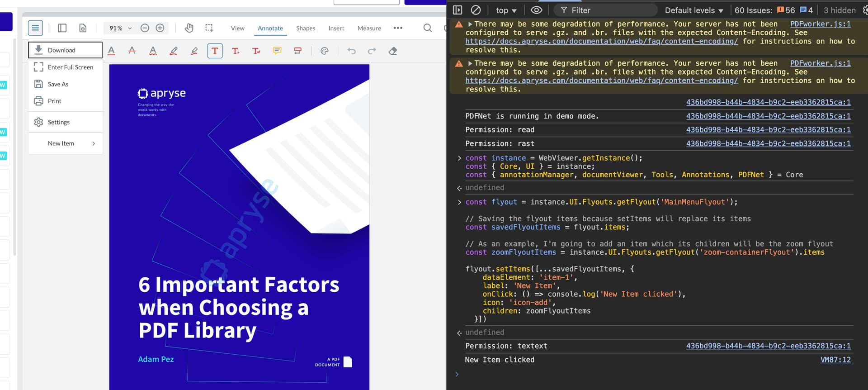Click the zoom in plus icon
The width and height of the screenshot is (868, 390).
[160, 28]
